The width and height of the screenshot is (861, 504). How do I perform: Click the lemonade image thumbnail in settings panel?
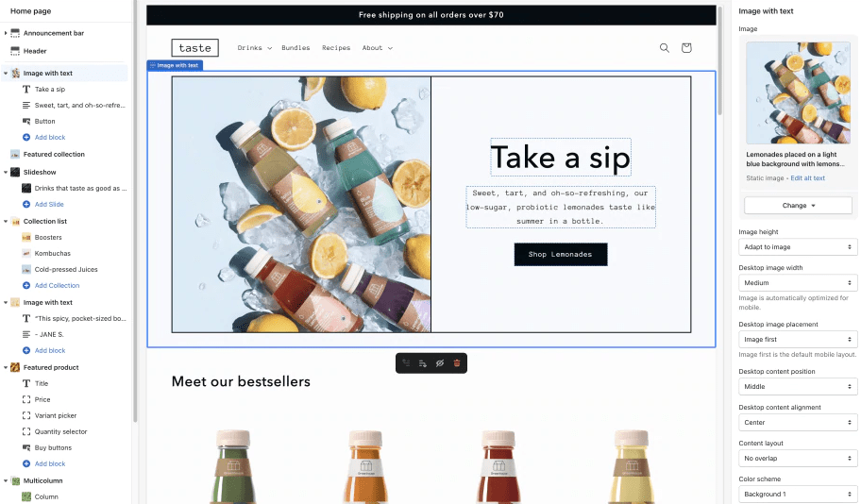tap(798, 92)
